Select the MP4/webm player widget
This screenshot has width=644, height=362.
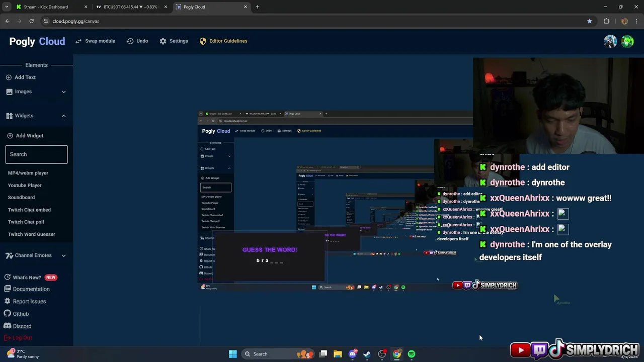(x=28, y=173)
